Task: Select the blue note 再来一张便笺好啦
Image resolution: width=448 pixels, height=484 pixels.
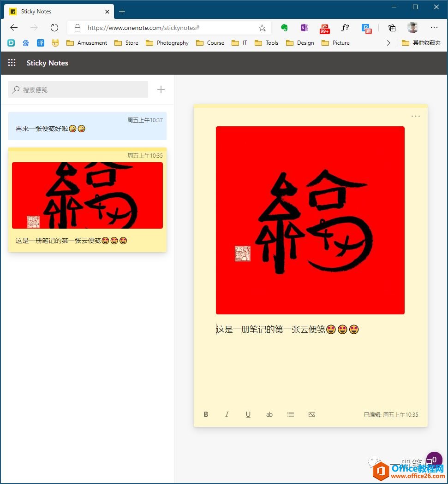Action: point(88,126)
